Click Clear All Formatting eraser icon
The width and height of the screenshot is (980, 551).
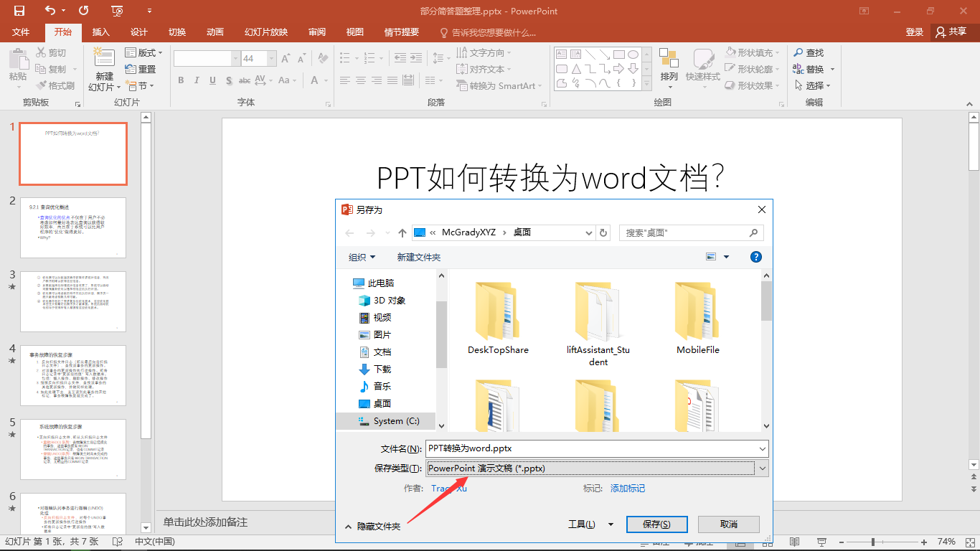click(x=323, y=59)
